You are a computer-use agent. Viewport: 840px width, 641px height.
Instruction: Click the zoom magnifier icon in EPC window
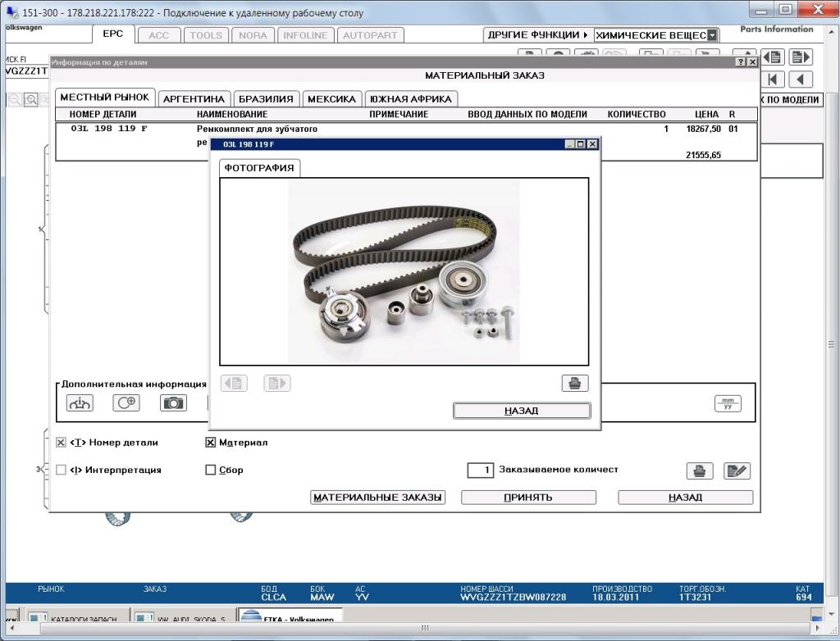point(31,100)
